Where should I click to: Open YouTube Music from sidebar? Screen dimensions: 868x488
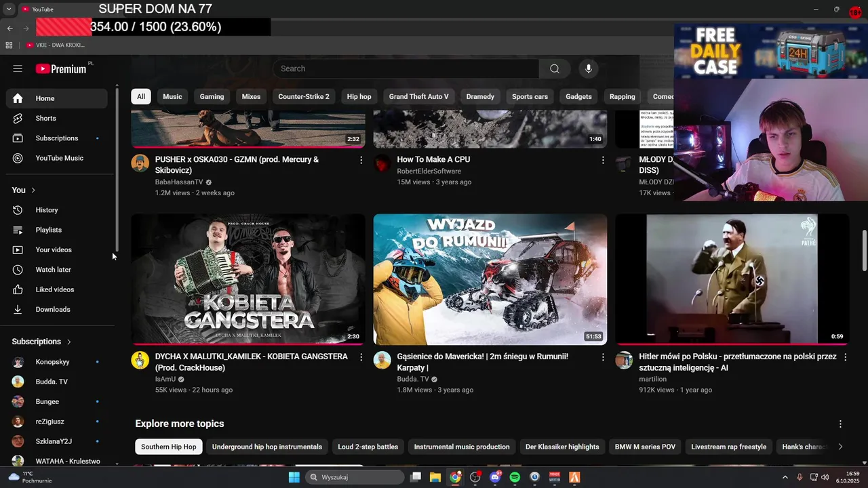coord(57,158)
